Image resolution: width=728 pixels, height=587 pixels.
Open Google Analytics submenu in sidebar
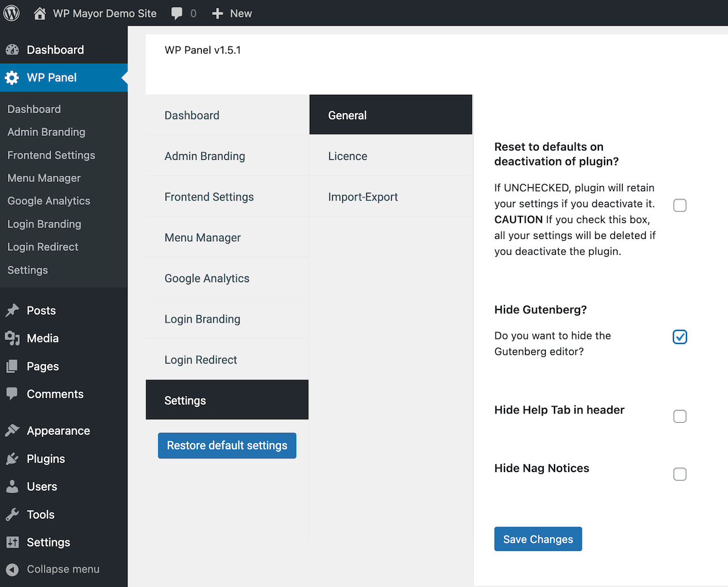pos(49,201)
